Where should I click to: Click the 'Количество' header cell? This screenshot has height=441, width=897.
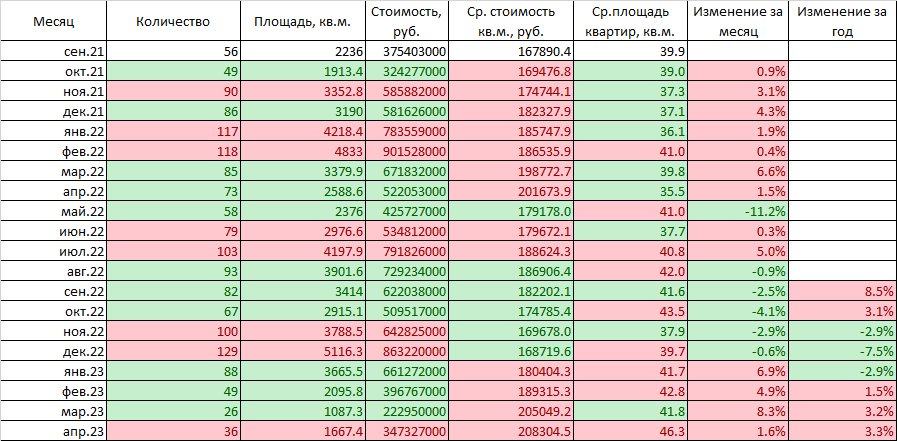click(x=173, y=22)
